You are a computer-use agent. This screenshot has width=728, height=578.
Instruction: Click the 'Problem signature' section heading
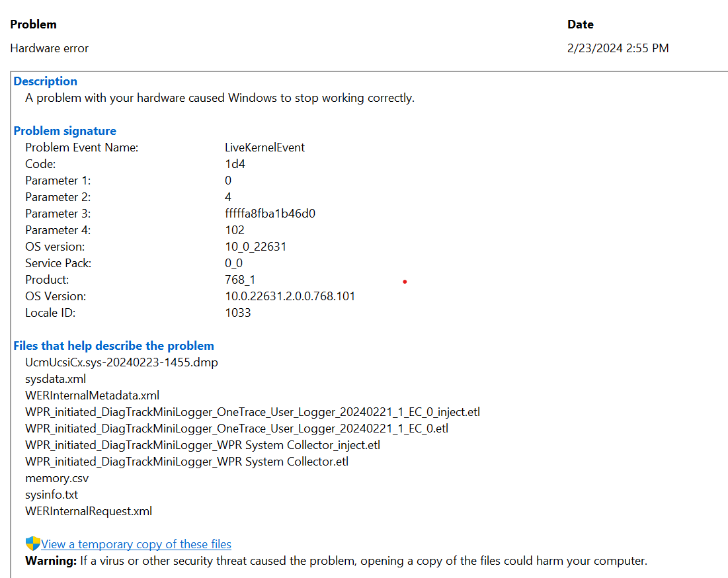[65, 131]
